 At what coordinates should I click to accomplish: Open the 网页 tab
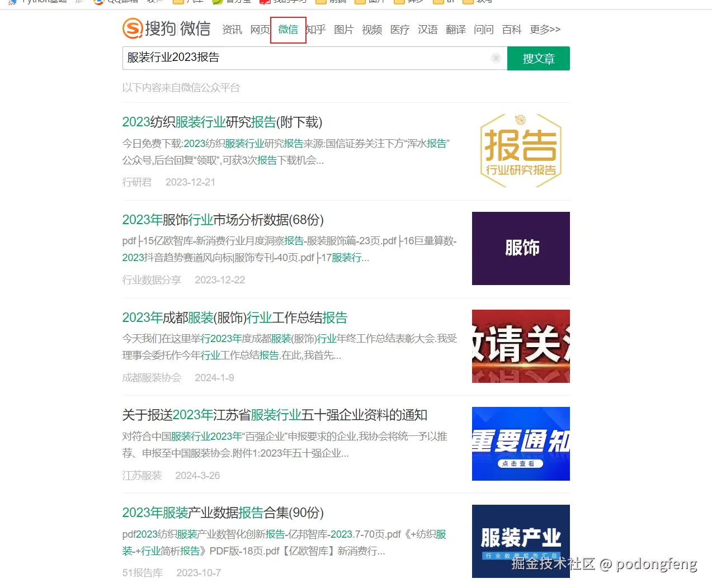(x=260, y=30)
